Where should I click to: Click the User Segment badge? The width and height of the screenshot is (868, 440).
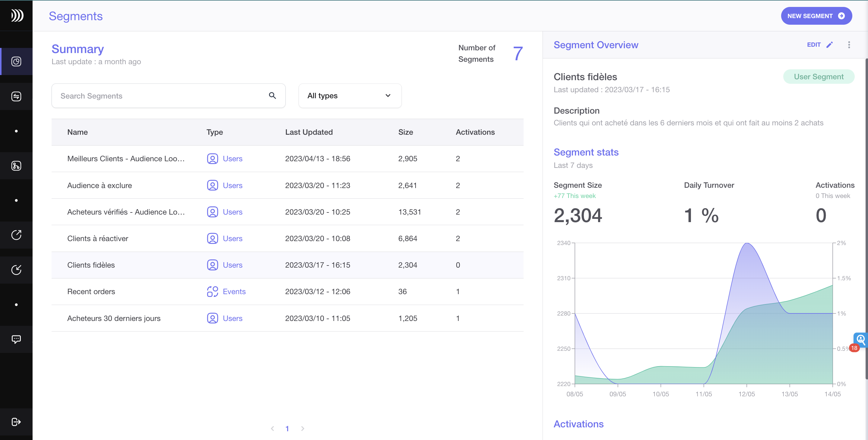[819, 77]
